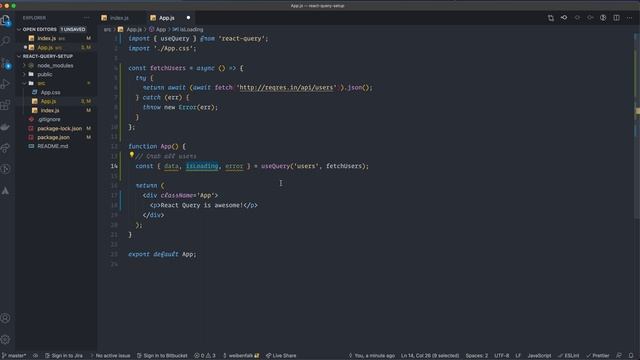Click Prettier status bar item
The height and width of the screenshot is (360, 640).
tap(598, 356)
